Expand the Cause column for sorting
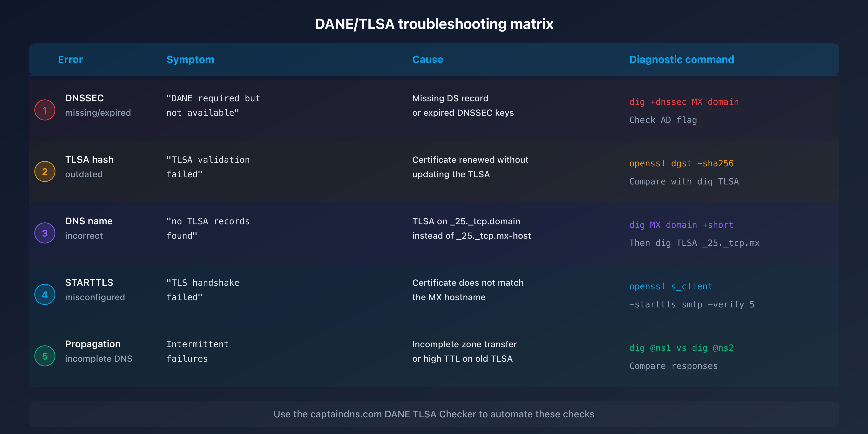868x434 pixels. [x=427, y=59]
